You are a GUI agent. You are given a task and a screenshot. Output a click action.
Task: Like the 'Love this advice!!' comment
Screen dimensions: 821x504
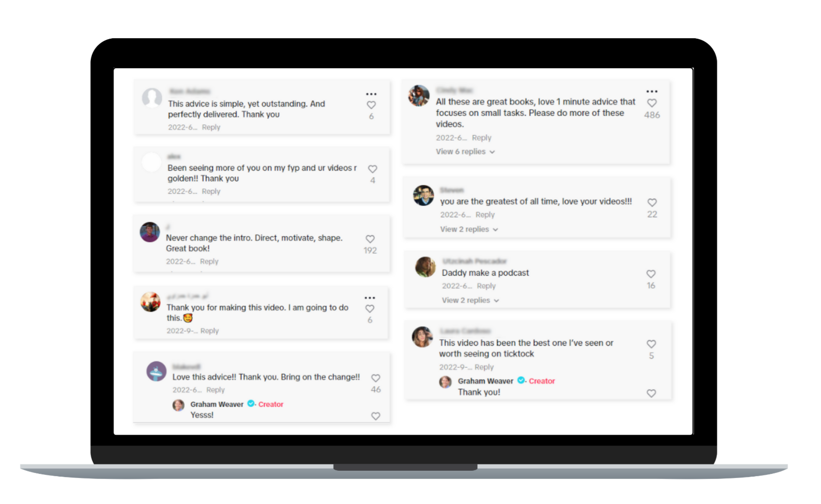tap(376, 378)
